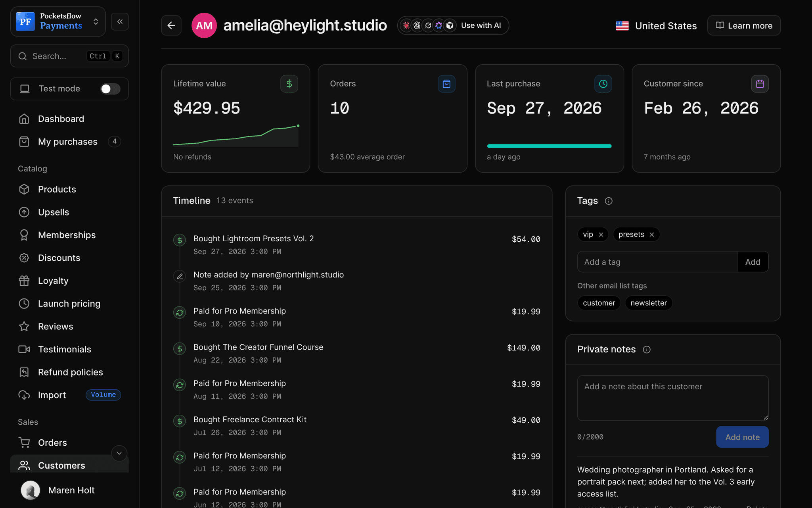The width and height of the screenshot is (812, 508).
Task: Click the Lifetime value dollar icon
Action: pos(289,84)
